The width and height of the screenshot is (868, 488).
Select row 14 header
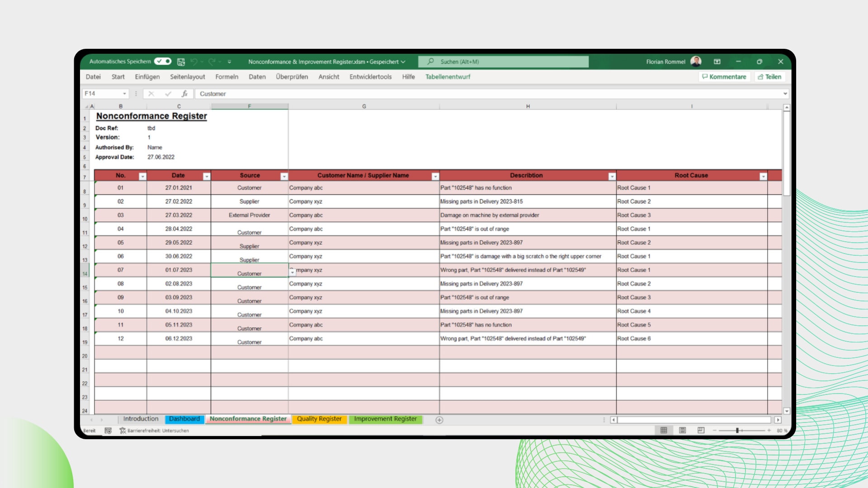coord(85,271)
